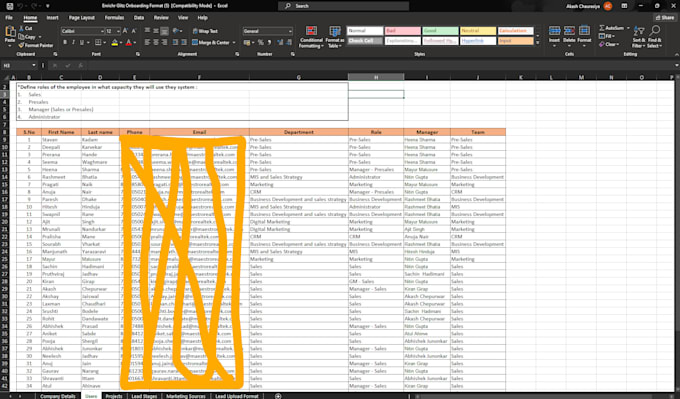Click the Cut scissors button
Image resolution: width=680 pixels, height=399 pixels.
(26, 28)
